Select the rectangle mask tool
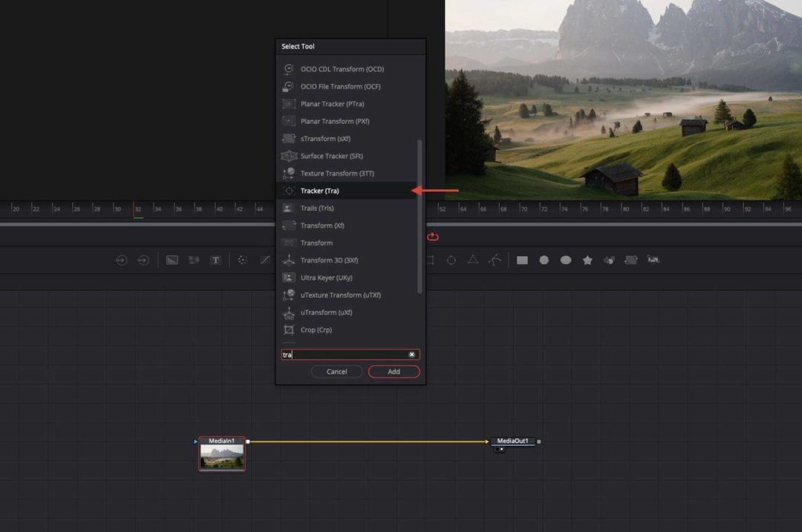 pos(428,260)
